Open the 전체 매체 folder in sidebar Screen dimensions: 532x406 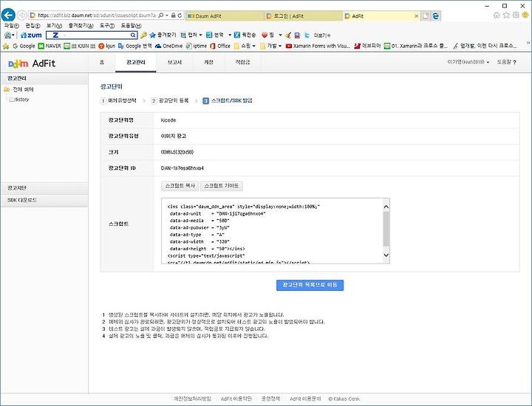click(19, 89)
